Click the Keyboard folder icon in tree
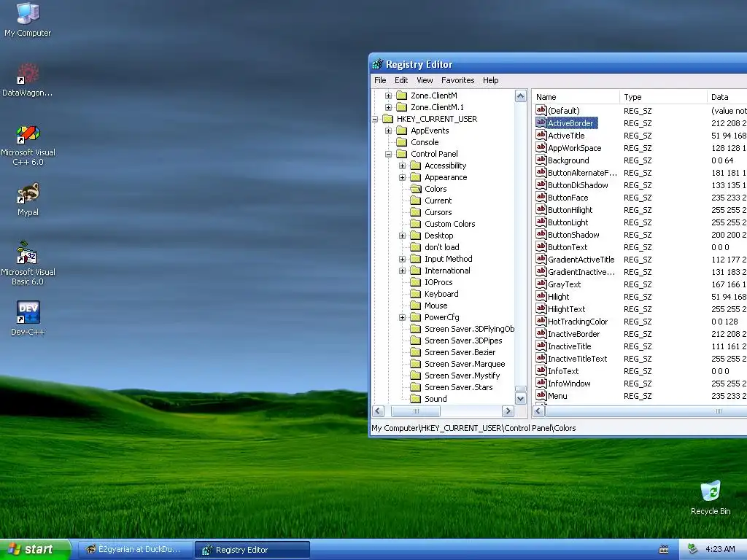 click(x=415, y=294)
